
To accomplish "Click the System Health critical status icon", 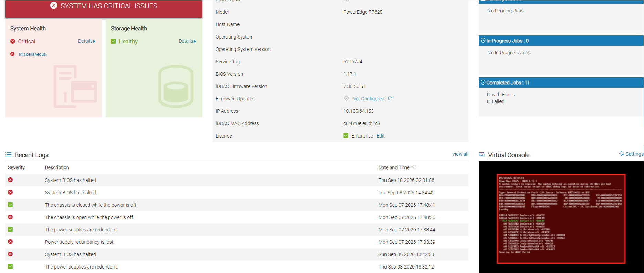I will [x=13, y=41].
